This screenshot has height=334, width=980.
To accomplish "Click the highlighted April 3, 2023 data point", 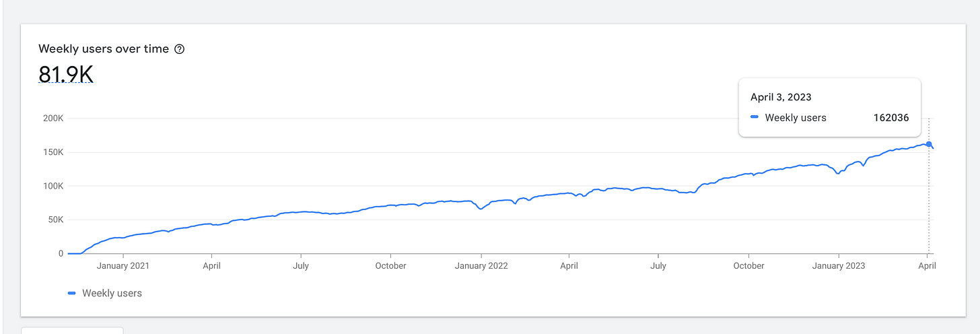I will point(929,144).
